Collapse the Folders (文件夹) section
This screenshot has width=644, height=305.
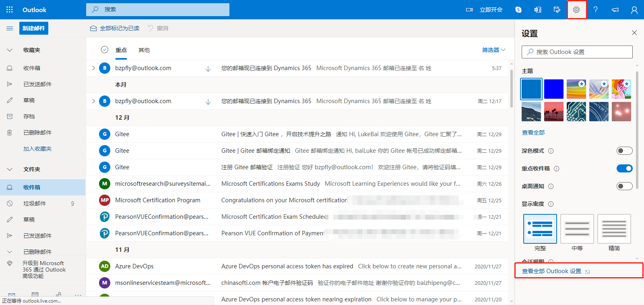pyautogui.click(x=10, y=170)
